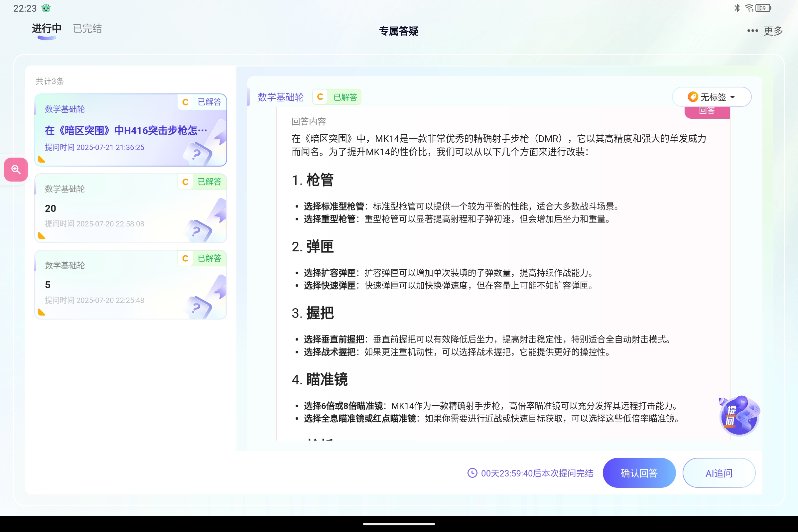
Task: Tap the orange C badge on H416 card
Action: coord(185,102)
